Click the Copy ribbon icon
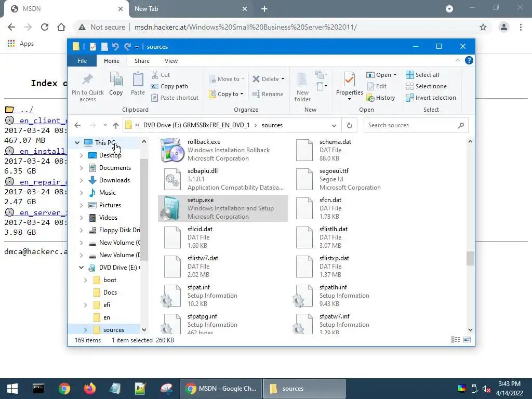This screenshot has width=532, height=399. (x=116, y=79)
